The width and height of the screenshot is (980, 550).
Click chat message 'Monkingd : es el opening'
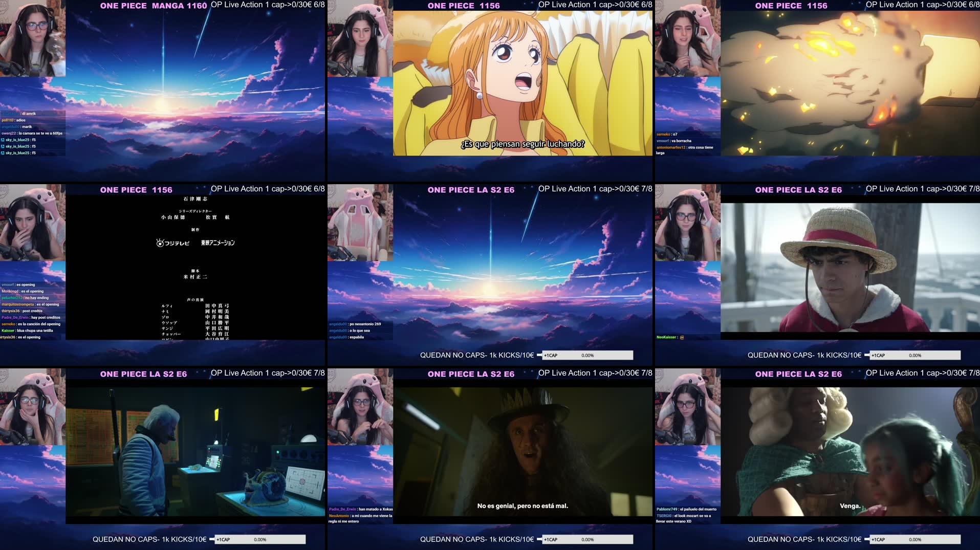[x=23, y=291]
